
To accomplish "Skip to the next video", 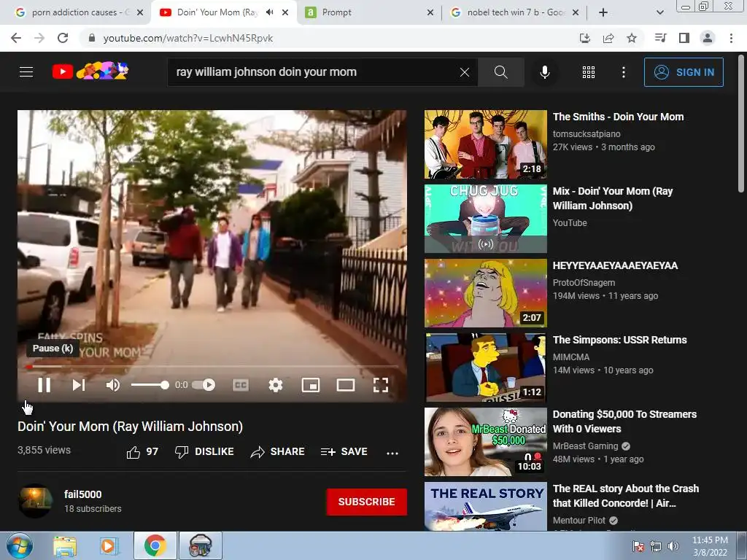I will 79,385.
